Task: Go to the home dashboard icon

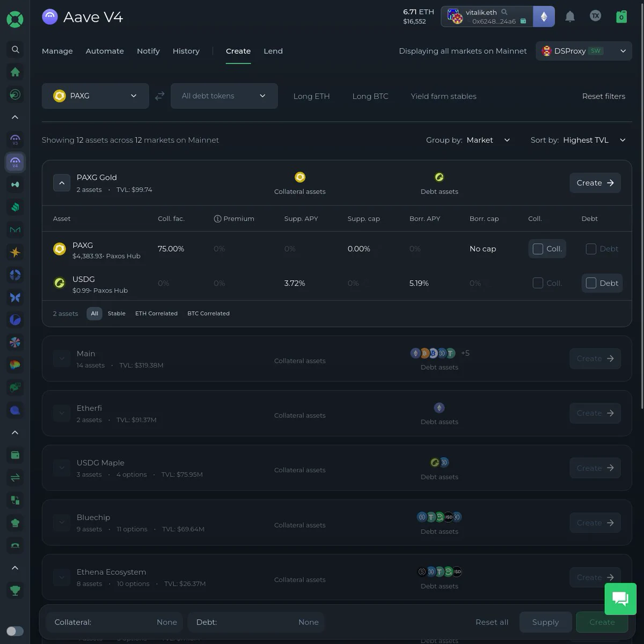Action: (15, 72)
